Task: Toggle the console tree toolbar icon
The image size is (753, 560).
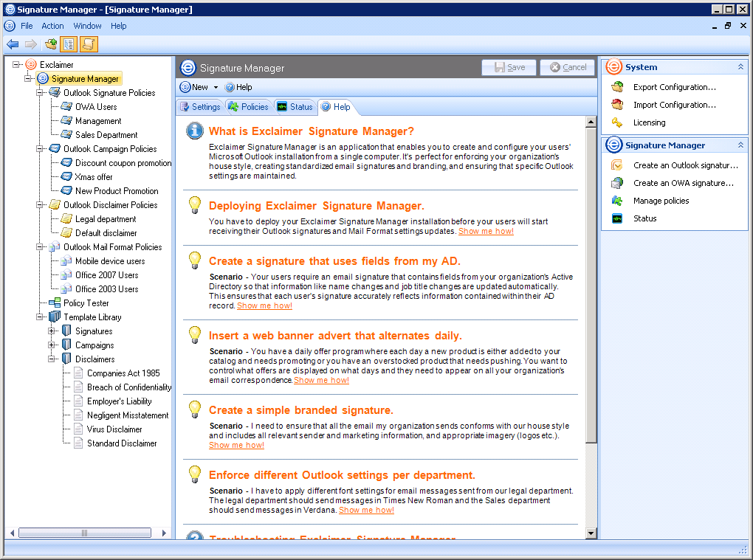Action: (69, 44)
